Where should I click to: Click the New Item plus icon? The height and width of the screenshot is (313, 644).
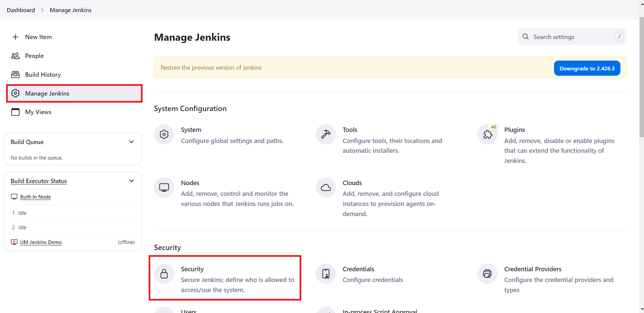click(16, 37)
